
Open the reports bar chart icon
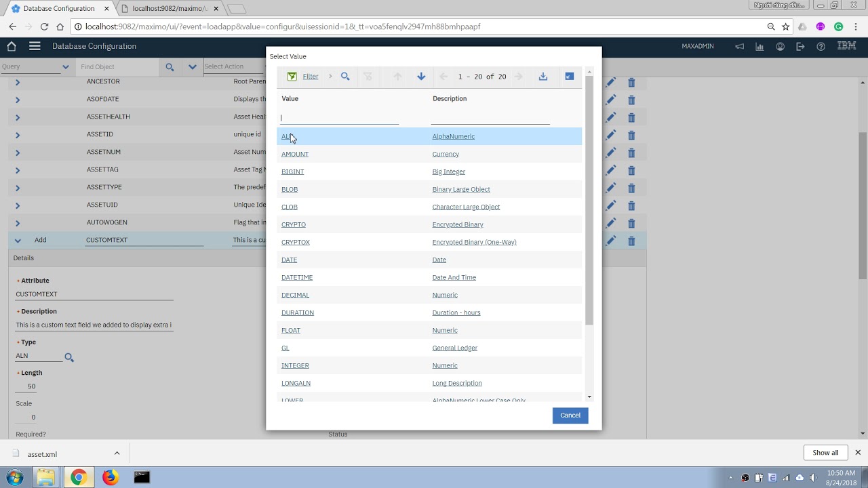(x=759, y=46)
